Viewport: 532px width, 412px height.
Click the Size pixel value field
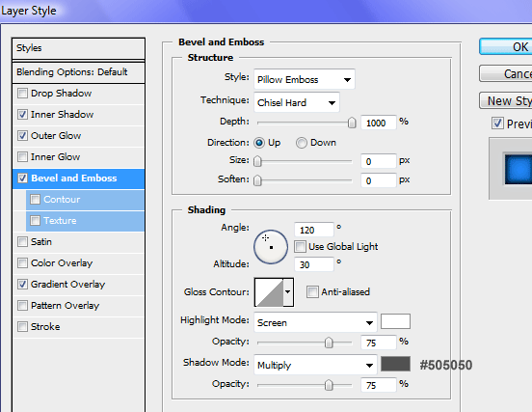click(x=379, y=161)
